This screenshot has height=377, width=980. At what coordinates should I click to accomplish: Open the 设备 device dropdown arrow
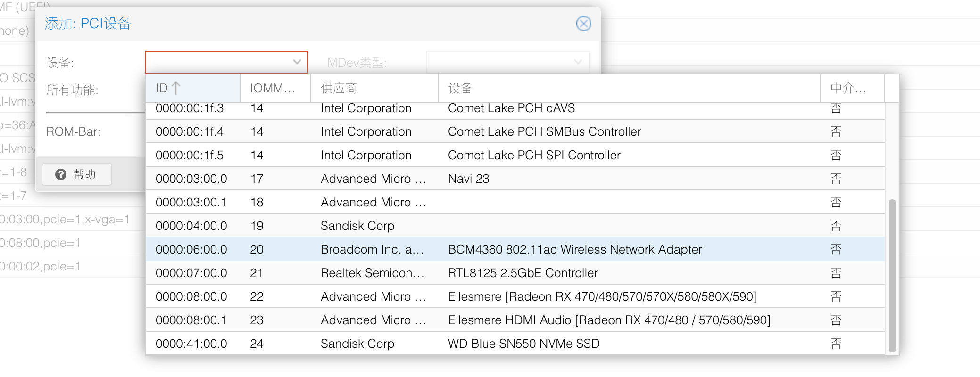point(297,62)
